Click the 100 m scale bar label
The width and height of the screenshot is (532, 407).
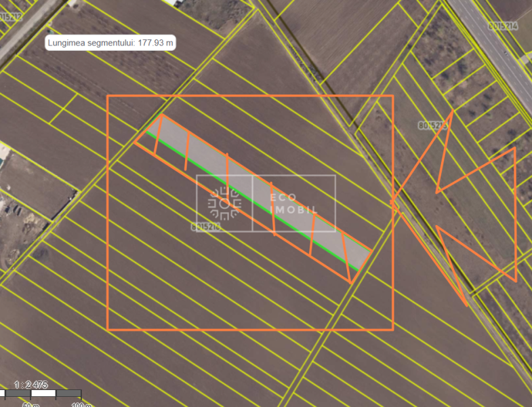click(x=81, y=404)
